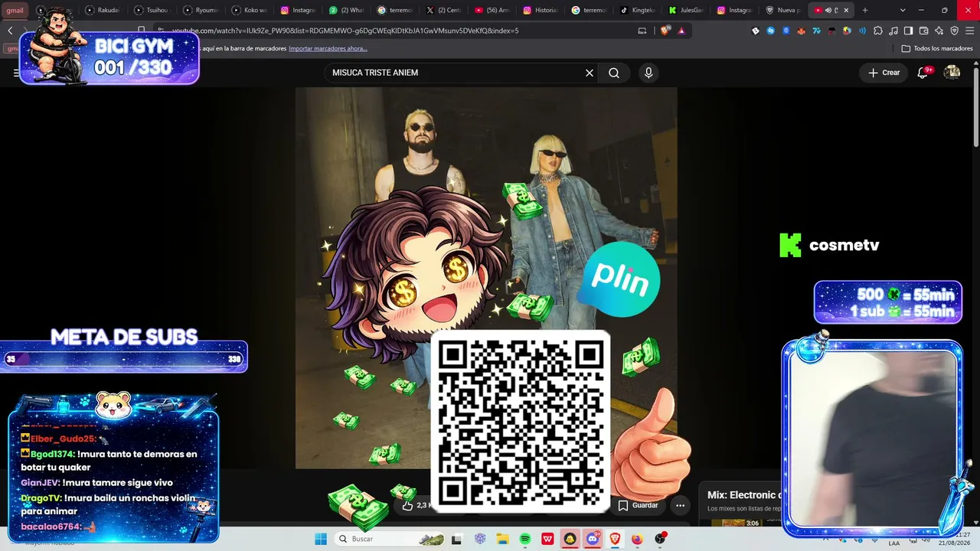Screen dimensions: 980x551
Task: Switch to the Rakudai tab
Action: click(x=102, y=10)
